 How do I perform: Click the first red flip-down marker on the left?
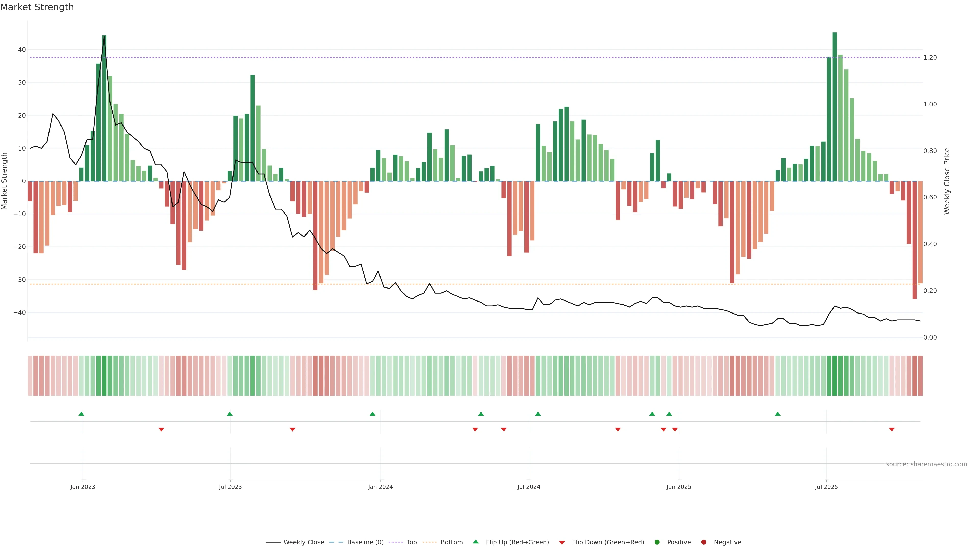pyautogui.click(x=161, y=429)
